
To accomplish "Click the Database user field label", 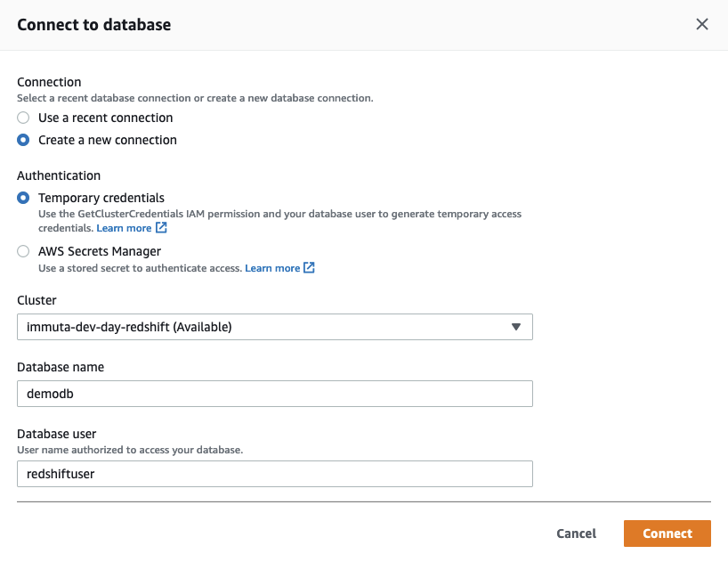I will [x=56, y=434].
